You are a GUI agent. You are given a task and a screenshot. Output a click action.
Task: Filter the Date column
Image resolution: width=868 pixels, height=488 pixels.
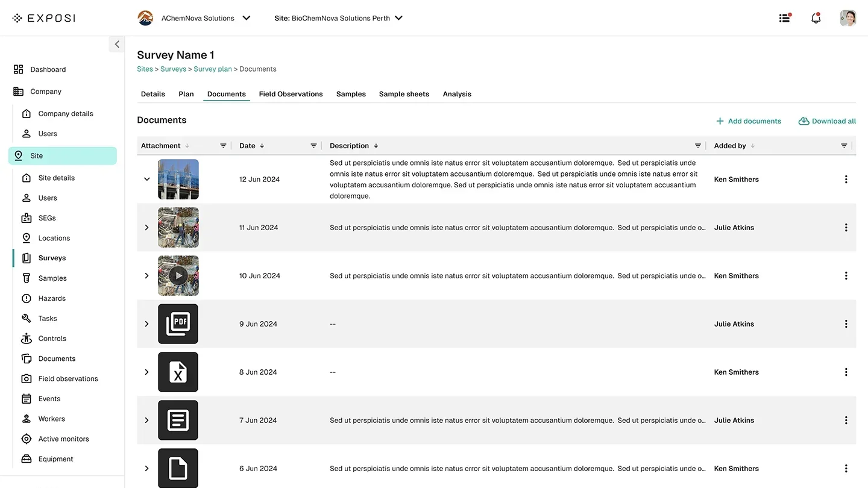coord(313,145)
